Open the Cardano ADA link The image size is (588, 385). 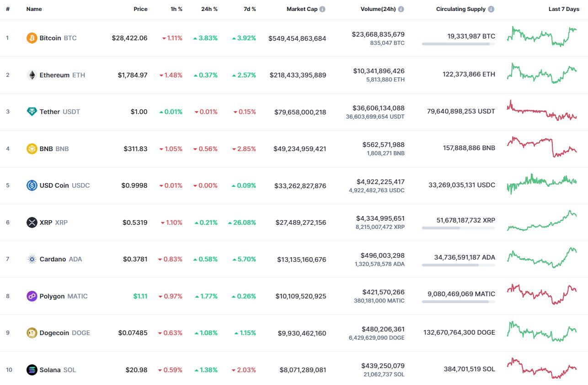pyautogui.click(x=61, y=259)
